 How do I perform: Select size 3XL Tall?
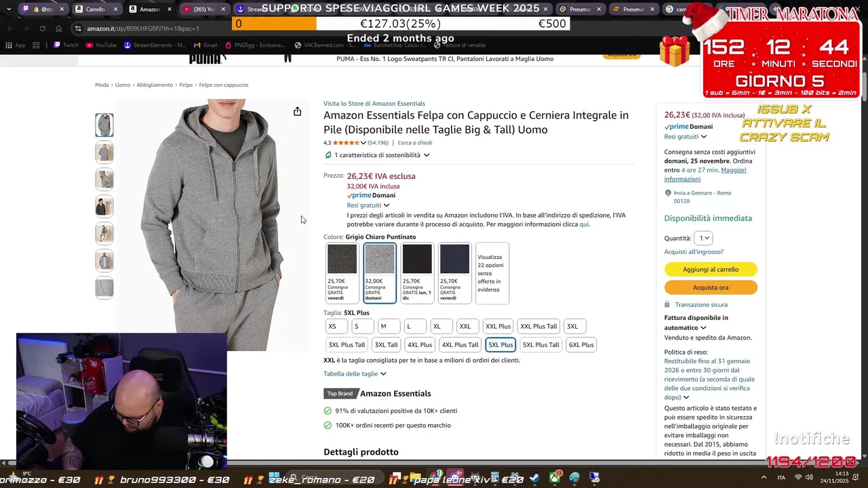[387, 345]
